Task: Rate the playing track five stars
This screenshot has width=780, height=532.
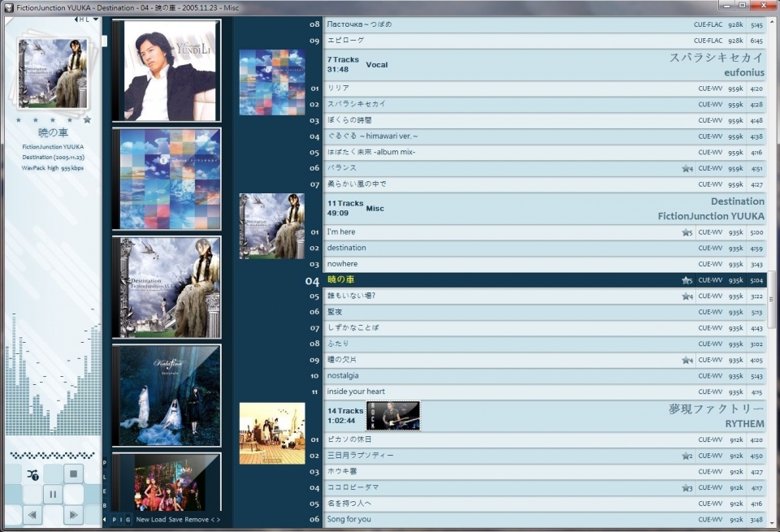Action: pos(87,120)
